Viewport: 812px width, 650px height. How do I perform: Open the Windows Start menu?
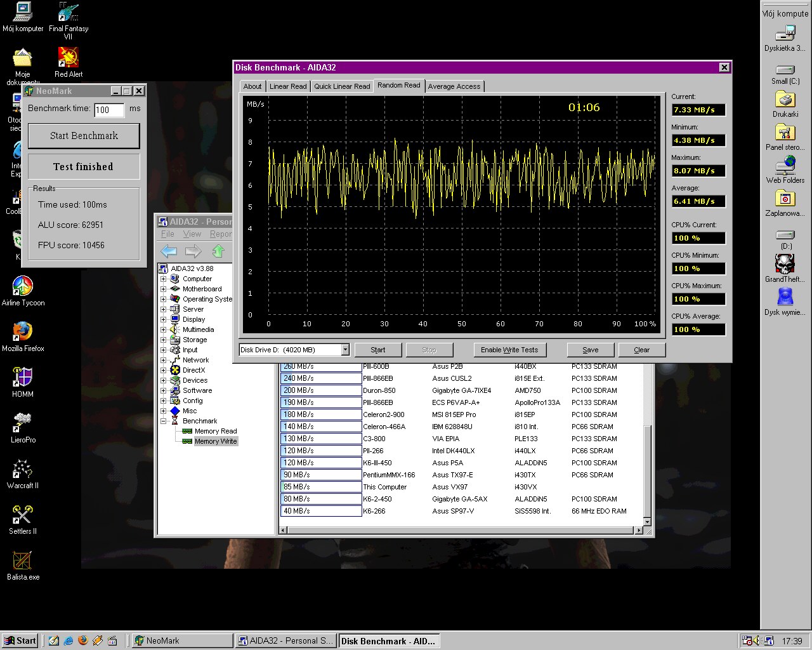(20, 640)
